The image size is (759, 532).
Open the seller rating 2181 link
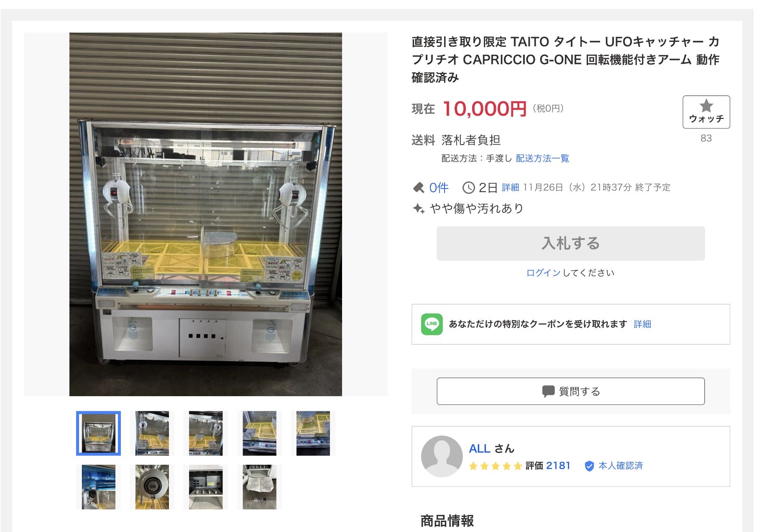point(558,466)
